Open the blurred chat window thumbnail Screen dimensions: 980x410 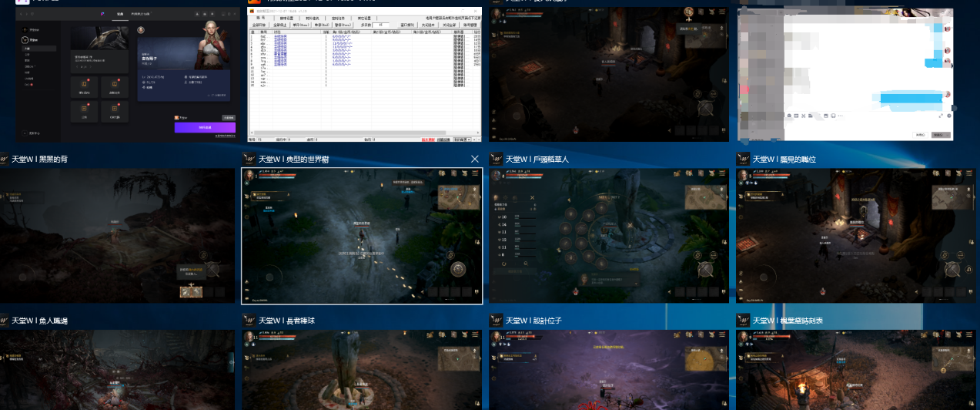tap(845, 73)
